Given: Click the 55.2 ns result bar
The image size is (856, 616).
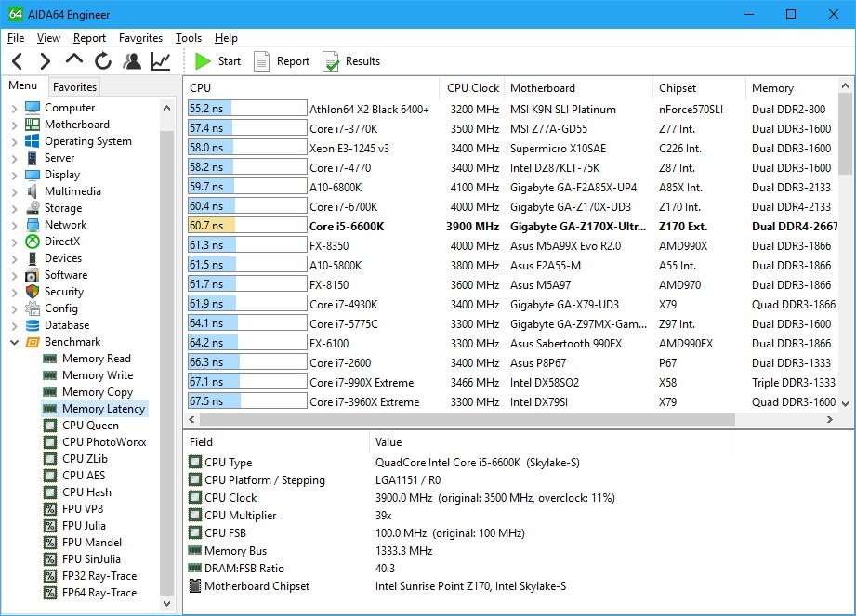Looking at the screenshot, I should pyautogui.click(x=247, y=109).
